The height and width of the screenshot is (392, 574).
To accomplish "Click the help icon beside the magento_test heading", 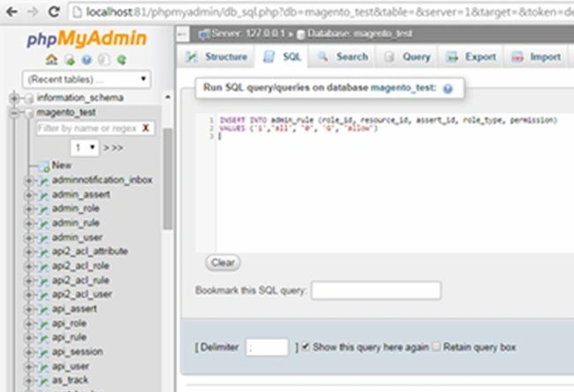I will tap(448, 88).
